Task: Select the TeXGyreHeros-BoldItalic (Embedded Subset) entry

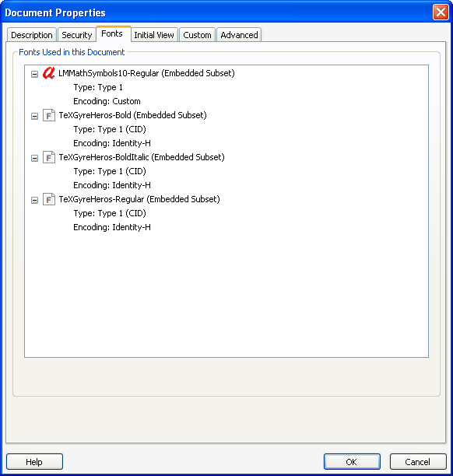Action: tap(142, 157)
